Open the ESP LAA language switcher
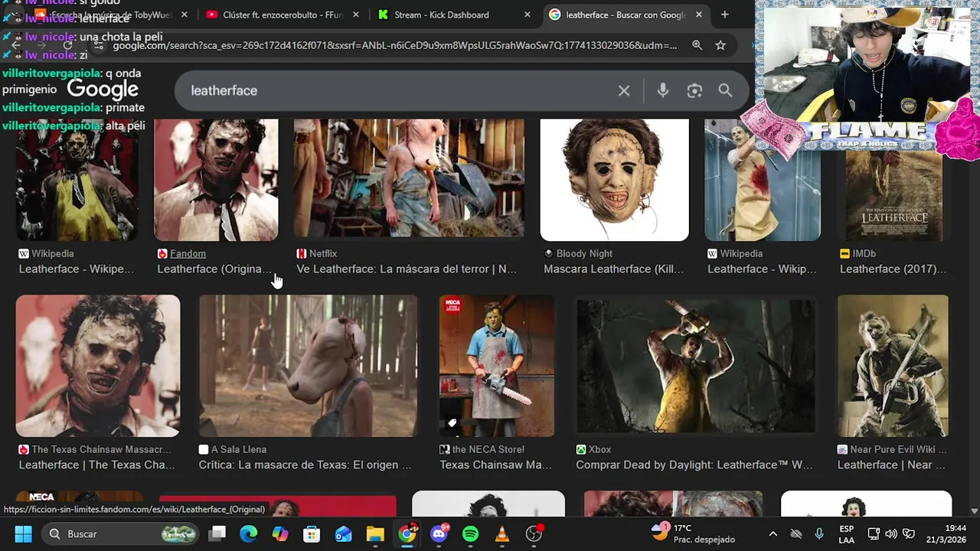980x551 pixels. 846,533
